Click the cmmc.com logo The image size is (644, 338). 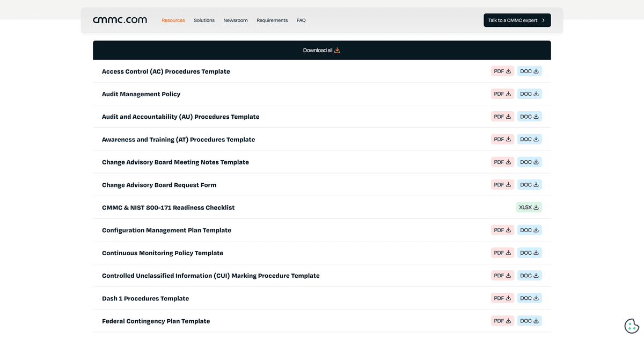tap(120, 20)
